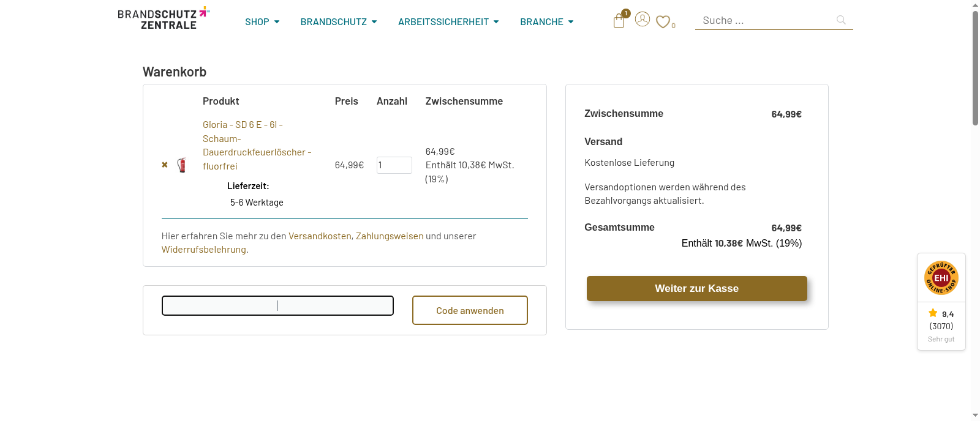Click the product thumbnail of the fire extinguisher
The width and height of the screenshot is (980, 421).
click(182, 164)
